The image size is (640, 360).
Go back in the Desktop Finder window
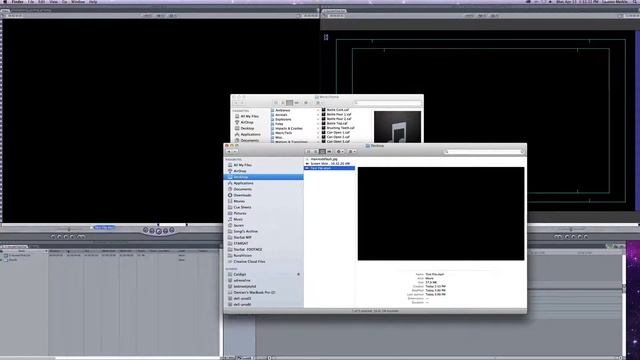click(229, 151)
